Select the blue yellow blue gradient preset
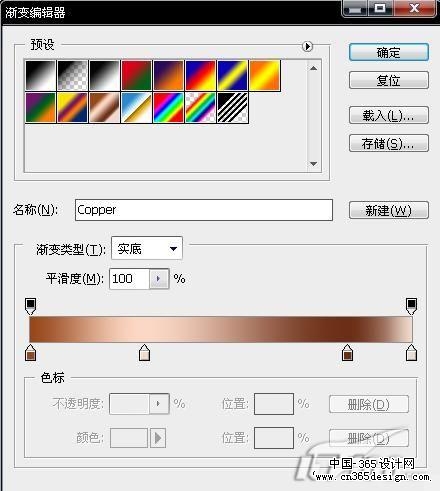This screenshot has height=491, width=440. (232, 75)
